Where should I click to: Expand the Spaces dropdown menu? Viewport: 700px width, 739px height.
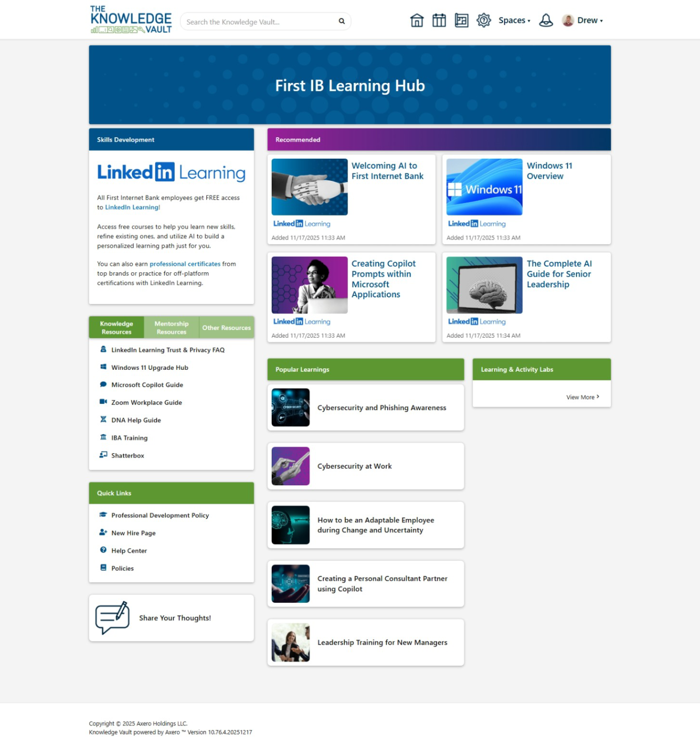pyautogui.click(x=514, y=20)
